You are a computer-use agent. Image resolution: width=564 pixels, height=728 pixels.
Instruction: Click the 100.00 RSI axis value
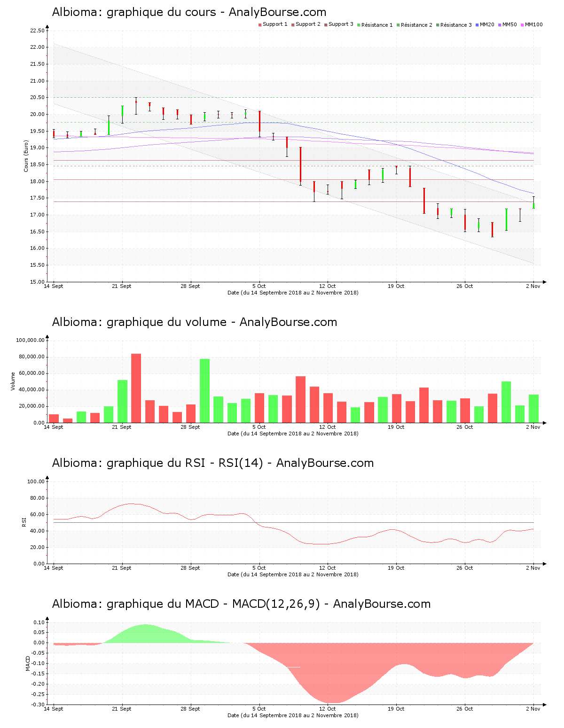[36, 481]
